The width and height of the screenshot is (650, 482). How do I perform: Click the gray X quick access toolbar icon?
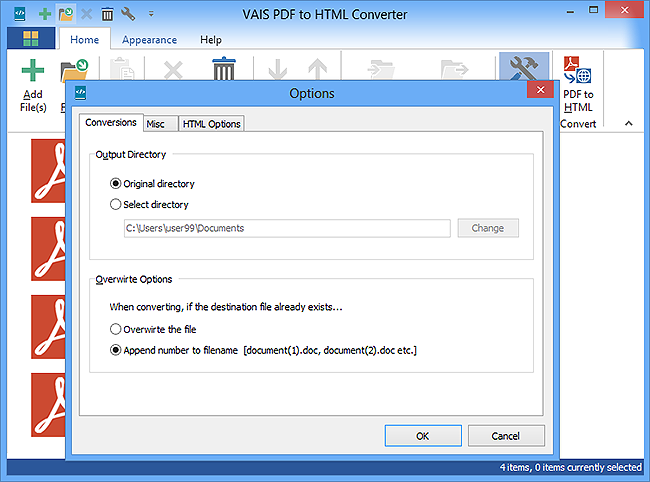click(x=87, y=15)
